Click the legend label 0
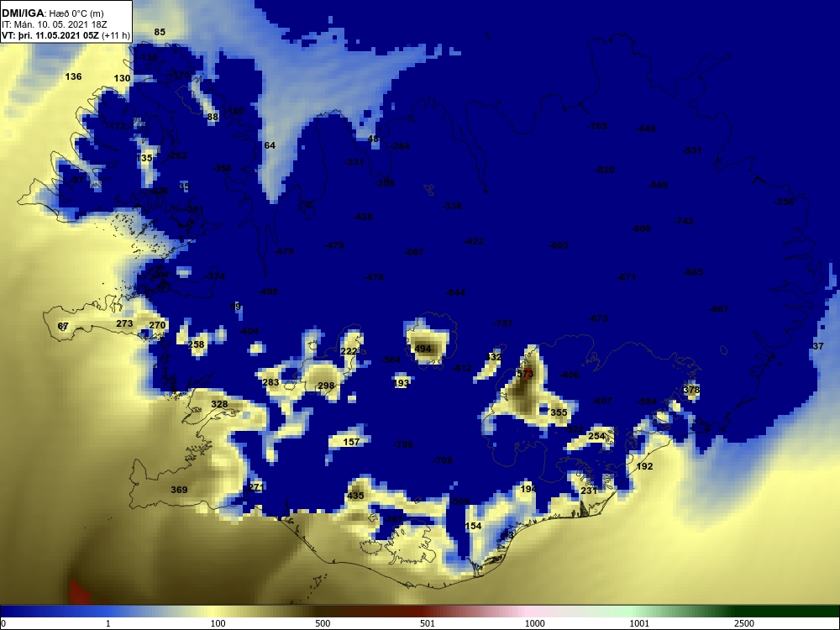Screen dimensions: 840x630 point(3,623)
